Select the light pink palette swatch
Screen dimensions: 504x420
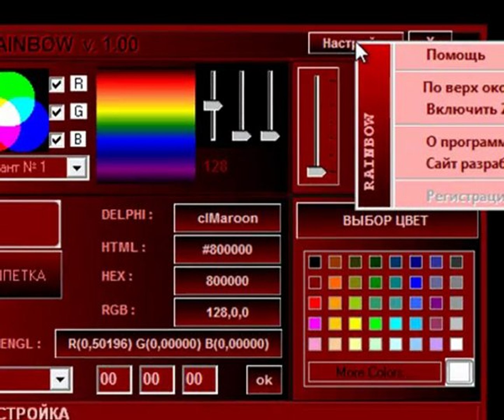click(x=315, y=344)
